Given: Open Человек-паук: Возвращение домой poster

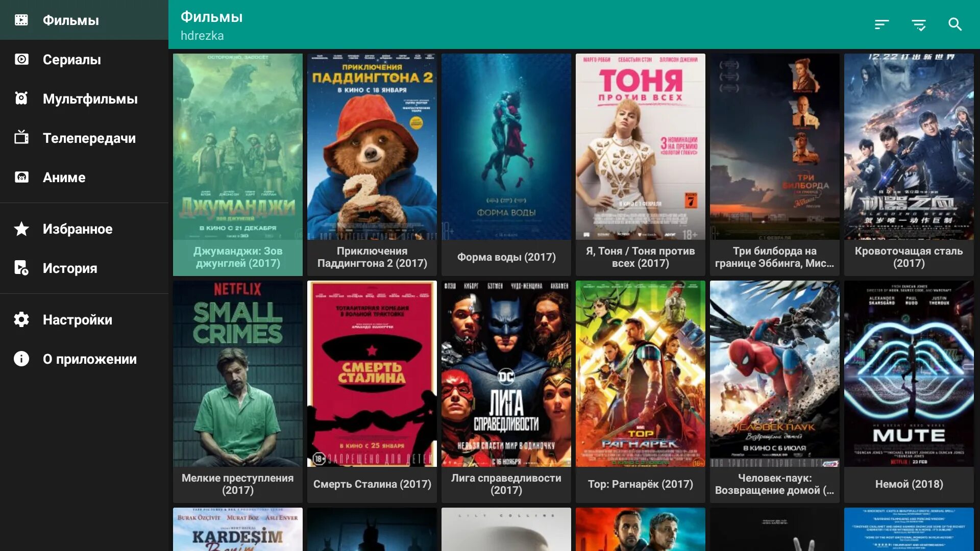Looking at the screenshot, I should pyautogui.click(x=775, y=373).
